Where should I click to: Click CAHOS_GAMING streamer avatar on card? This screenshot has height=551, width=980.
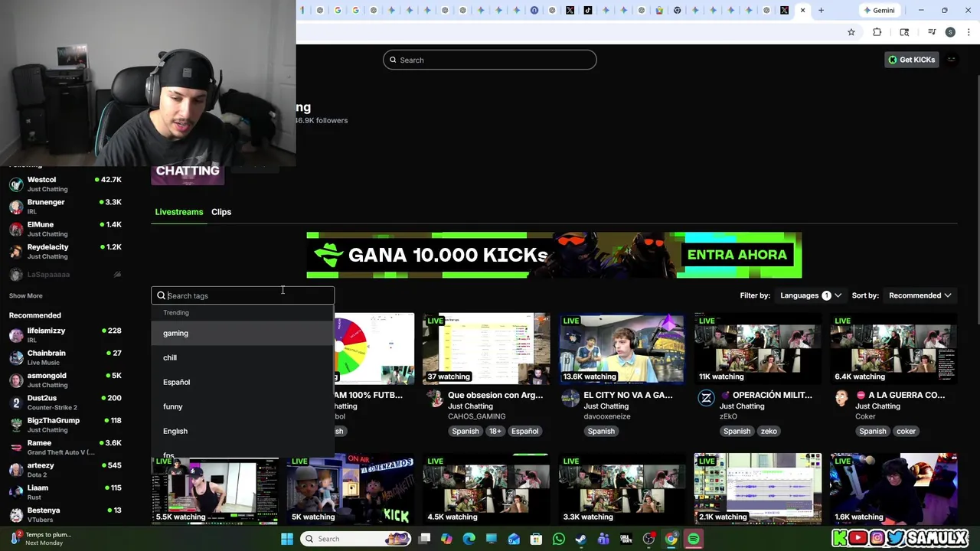click(x=435, y=398)
